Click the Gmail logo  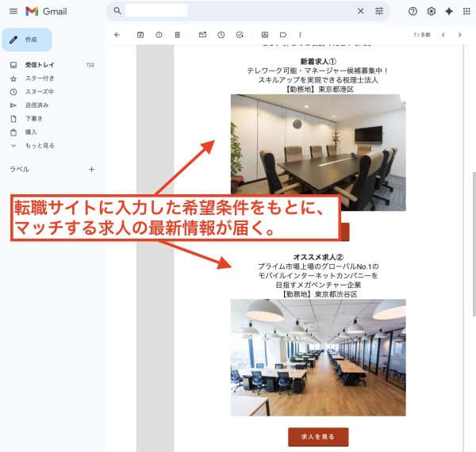tap(46, 12)
